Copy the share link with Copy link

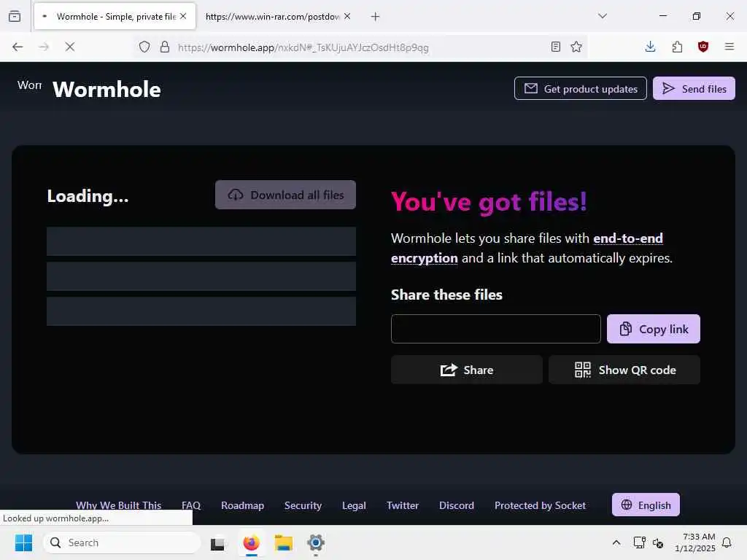653,329
